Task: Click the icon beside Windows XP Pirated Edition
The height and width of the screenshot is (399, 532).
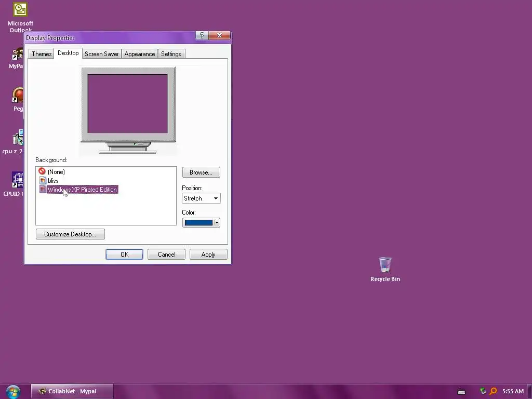Action: click(43, 189)
